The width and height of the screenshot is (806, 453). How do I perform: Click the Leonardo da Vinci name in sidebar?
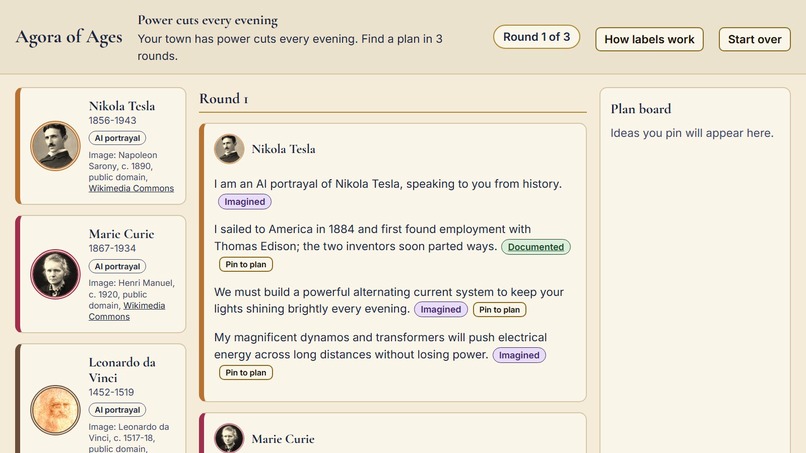click(x=122, y=370)
